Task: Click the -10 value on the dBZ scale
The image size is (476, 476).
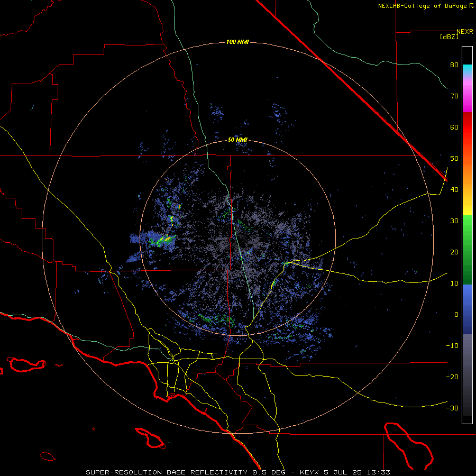Action: click(452, 346)
